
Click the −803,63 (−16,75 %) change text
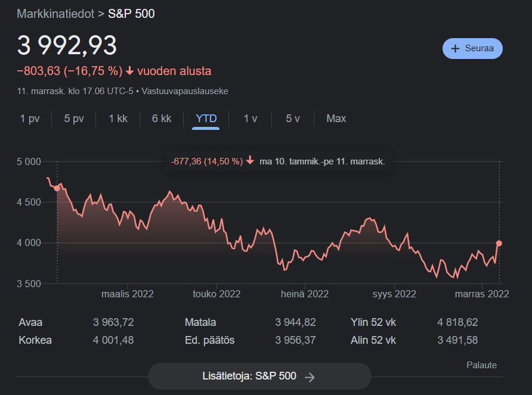pos(70,71)
